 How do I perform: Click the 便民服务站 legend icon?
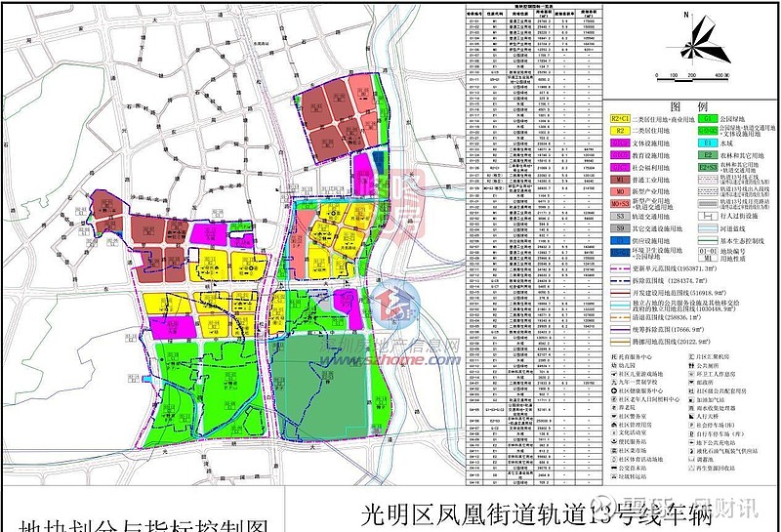[614, 442]
